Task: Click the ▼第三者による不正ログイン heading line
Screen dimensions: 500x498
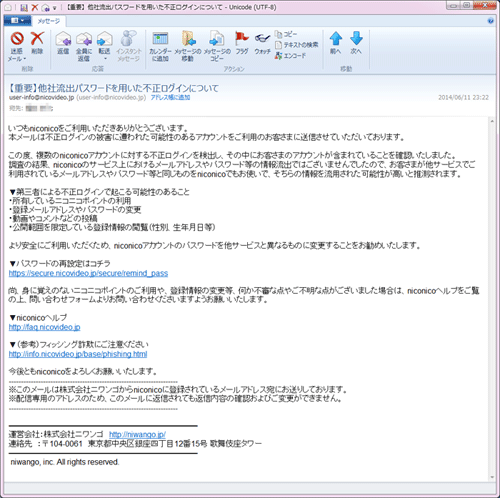Action: (x=99, y=192)
